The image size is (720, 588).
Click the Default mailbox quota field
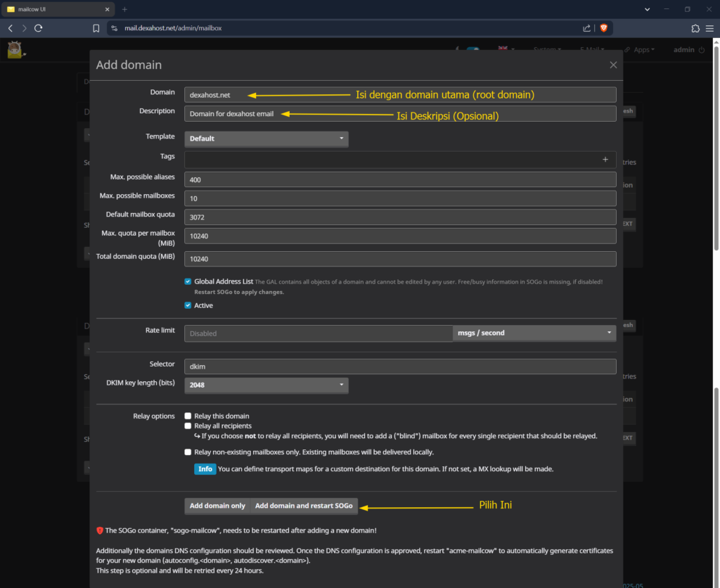pos(400,217)
